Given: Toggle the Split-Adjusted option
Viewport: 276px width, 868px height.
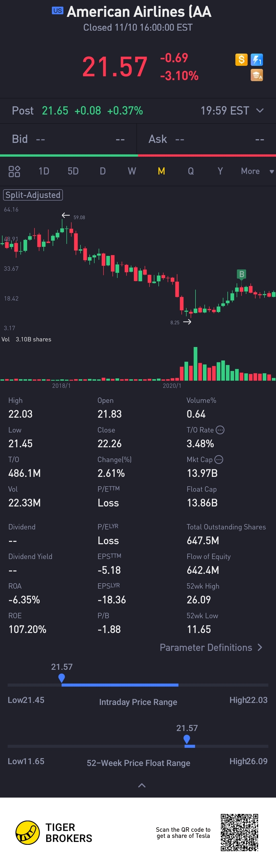Looking at the screenshot, I should click(x=33, y=195).
